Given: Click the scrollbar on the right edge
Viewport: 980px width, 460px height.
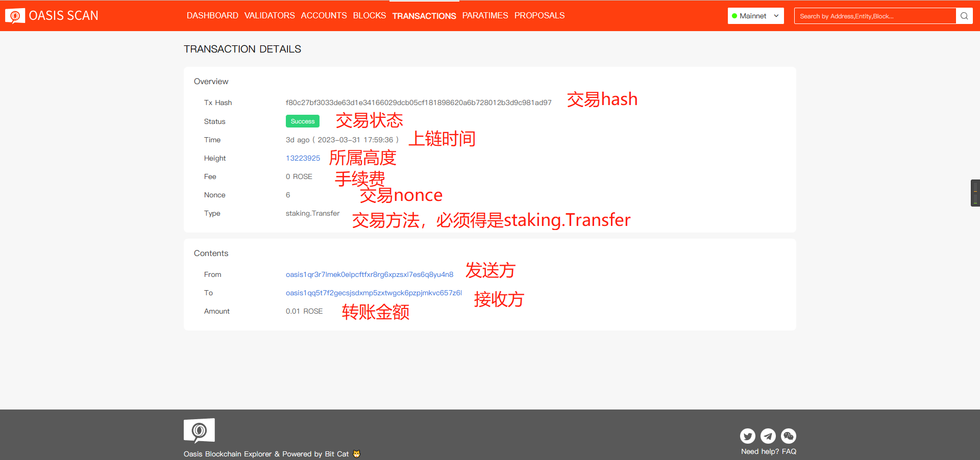Looking at the screenshot, I should 975,193.
